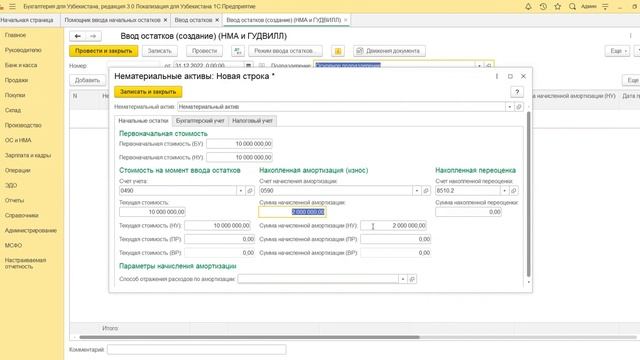Focus Первоначальная стоимость (НУ) field
The height and width of the screenshot is (360, 640).
coord(240,158)
